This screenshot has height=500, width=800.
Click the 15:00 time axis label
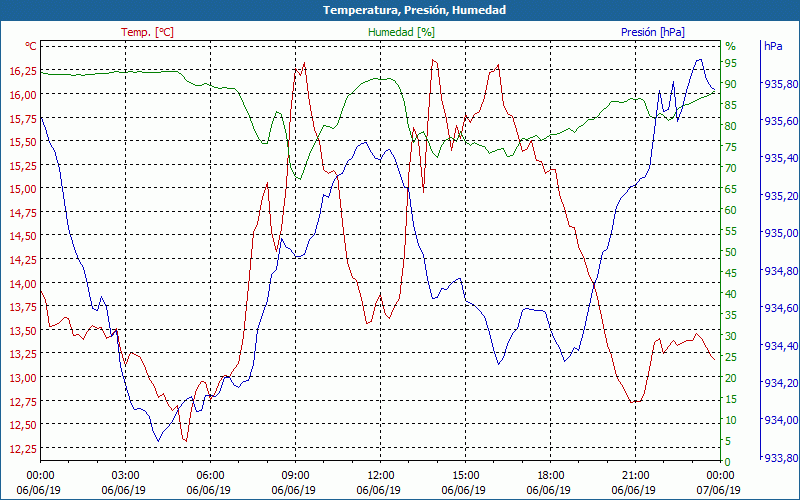click(x=465, y=476)
